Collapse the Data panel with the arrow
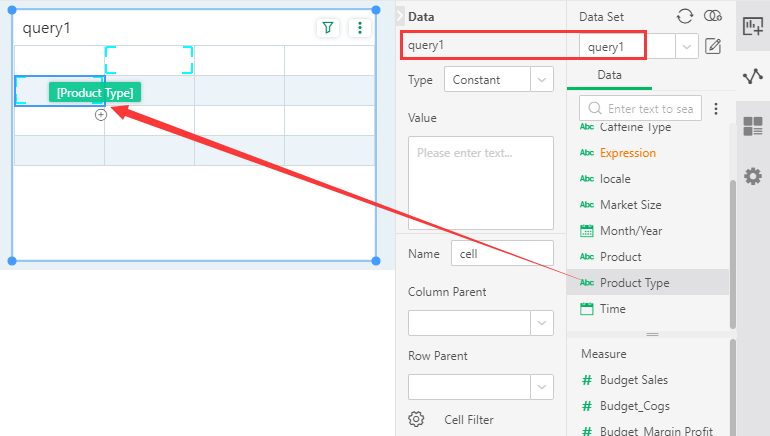 tap(399, 17)
